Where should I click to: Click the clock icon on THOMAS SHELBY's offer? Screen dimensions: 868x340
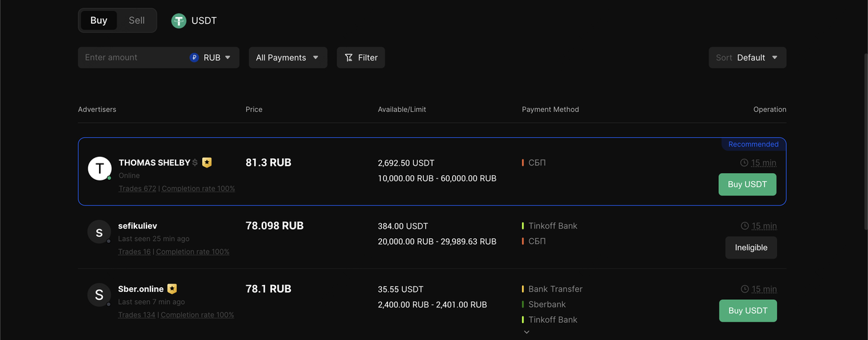(744, 163)
